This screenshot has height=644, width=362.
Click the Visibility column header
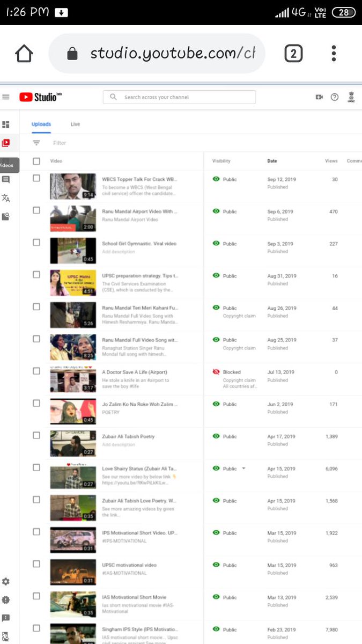coord(221,161)
